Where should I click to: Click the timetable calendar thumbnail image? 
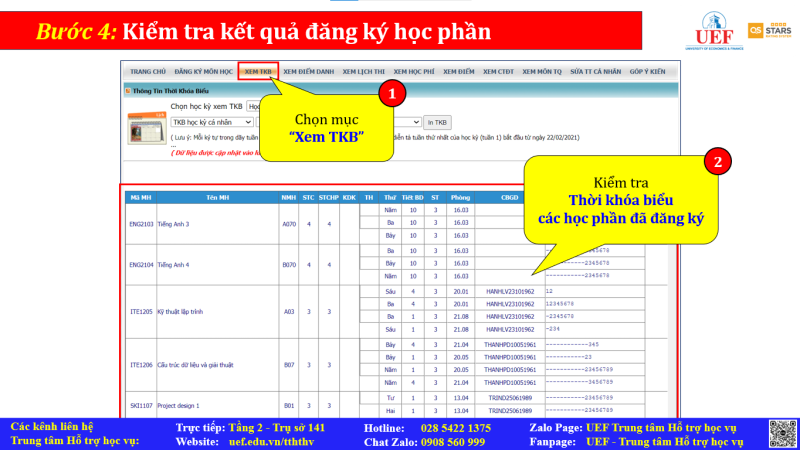(147, 128)
